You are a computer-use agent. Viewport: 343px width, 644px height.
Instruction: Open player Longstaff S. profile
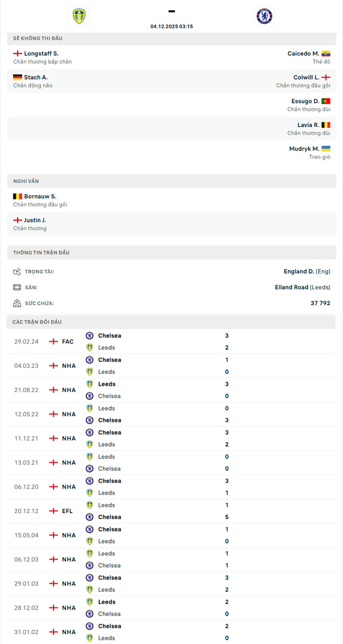pos(41,54)
